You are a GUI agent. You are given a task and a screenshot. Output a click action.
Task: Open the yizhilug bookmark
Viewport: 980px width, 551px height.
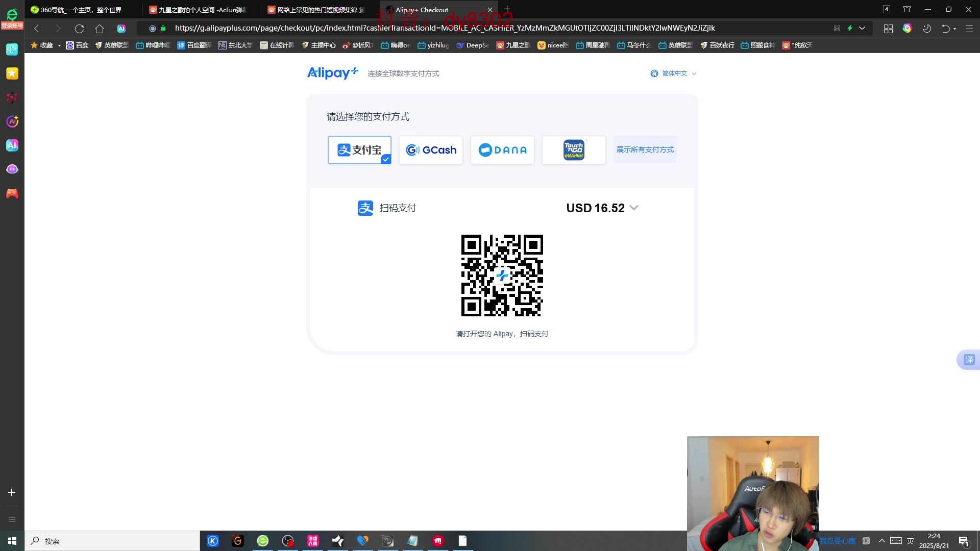[433, 45]
